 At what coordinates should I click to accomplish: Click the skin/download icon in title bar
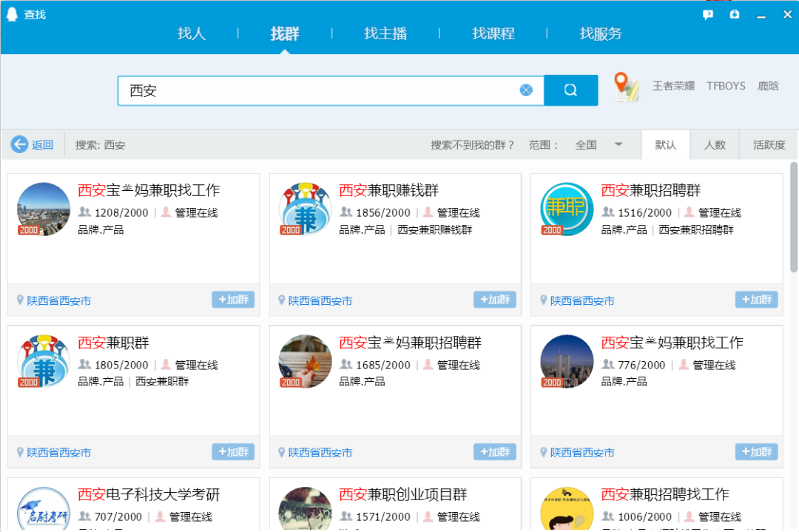coord(735,14)
